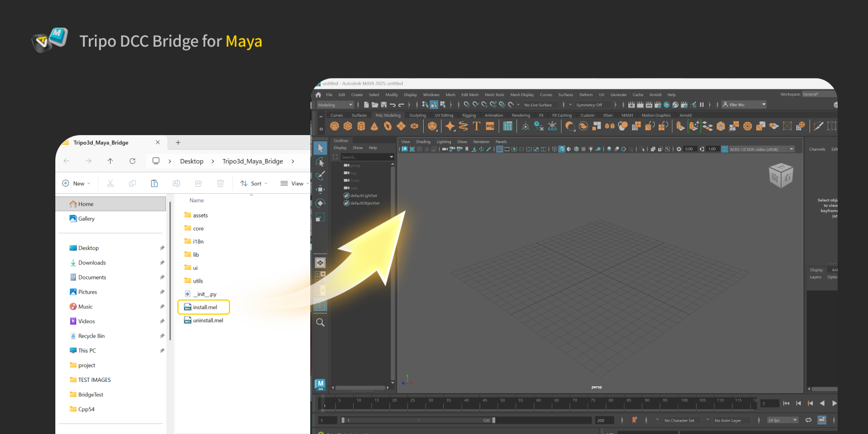Select the Move tool in toolbox
Image resolution: width=868 pixels, height=434 pixels.
320,189
